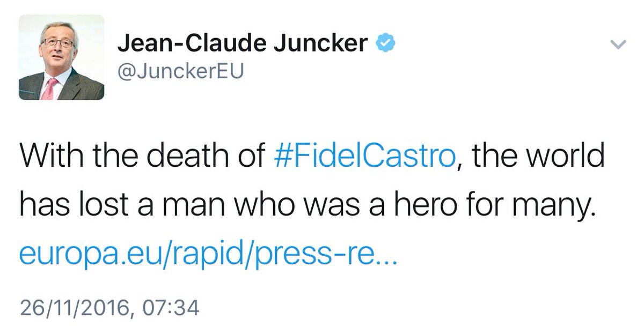
Task: Open the tweet timestamp 26/11/2016, 07:34
Action: [109, 308]
